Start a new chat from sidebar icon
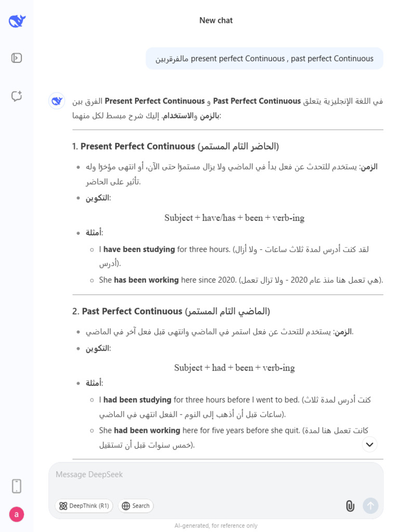 [17, 96]
